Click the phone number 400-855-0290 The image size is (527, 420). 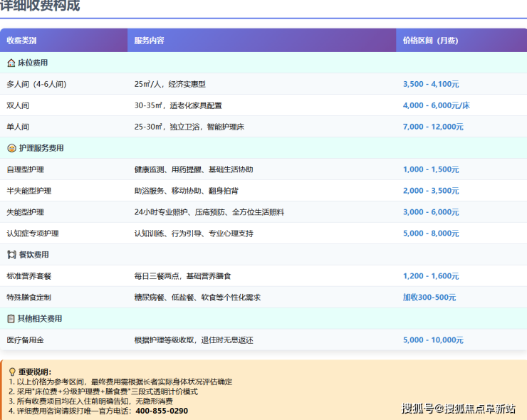tap(162, 411)
